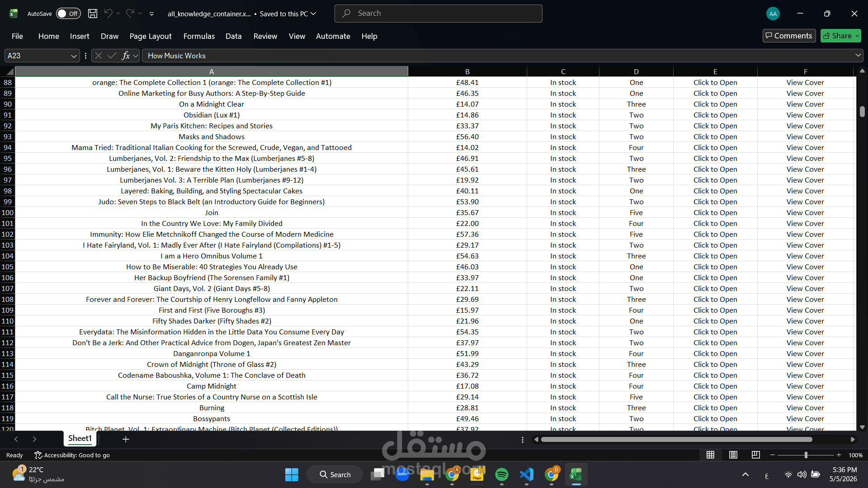Show hidden tray icons chevron
This screenshot has width=868, height=488.
point(745,474)
